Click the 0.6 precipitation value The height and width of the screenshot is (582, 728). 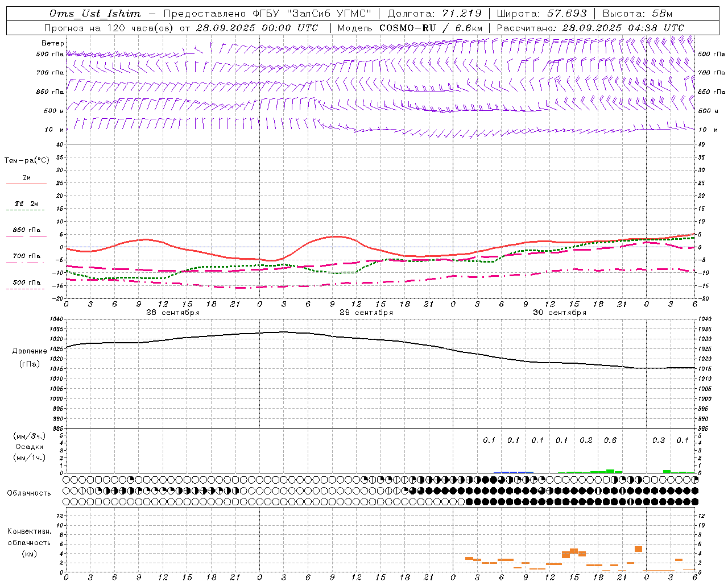[x=610, y=440]
